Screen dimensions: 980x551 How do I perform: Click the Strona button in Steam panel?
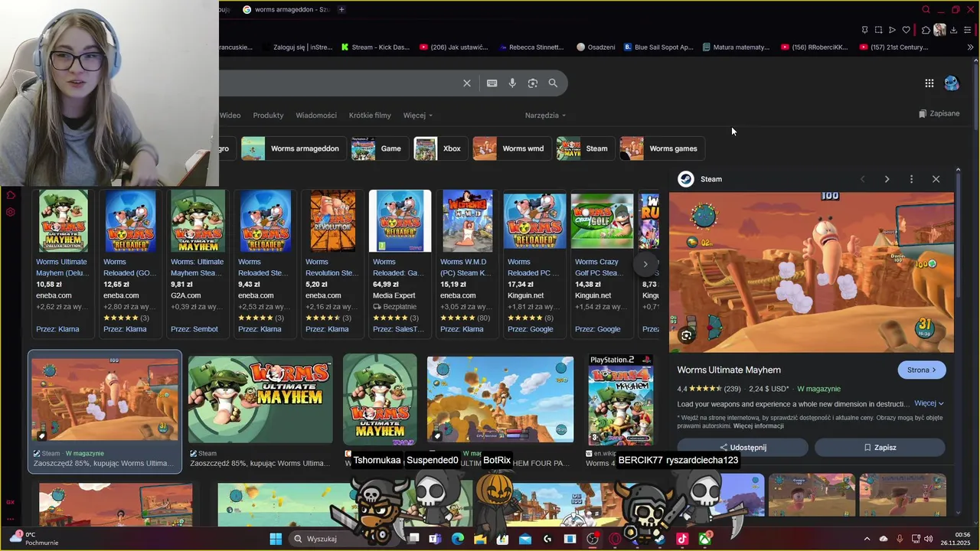921,370
